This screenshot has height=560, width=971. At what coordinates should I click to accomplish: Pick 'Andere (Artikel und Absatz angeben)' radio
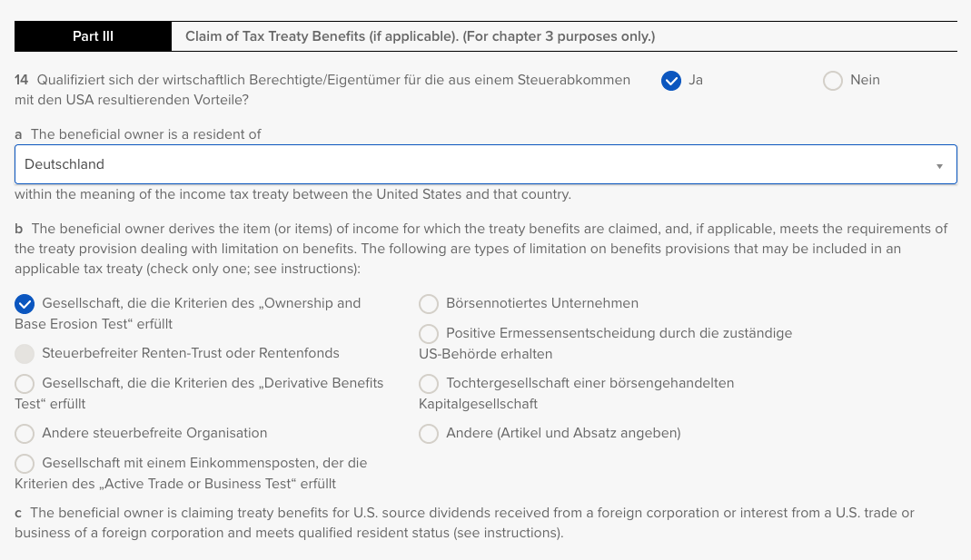click(x=429, y=433)
